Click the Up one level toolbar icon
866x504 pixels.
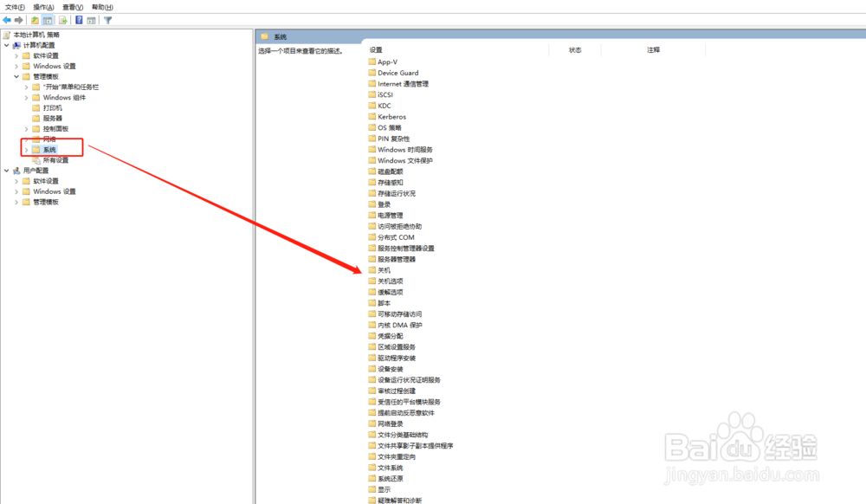(35, 21)
